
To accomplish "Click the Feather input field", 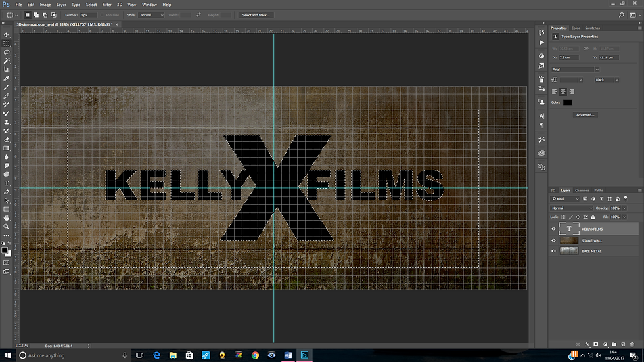I will tap(88, 15).
